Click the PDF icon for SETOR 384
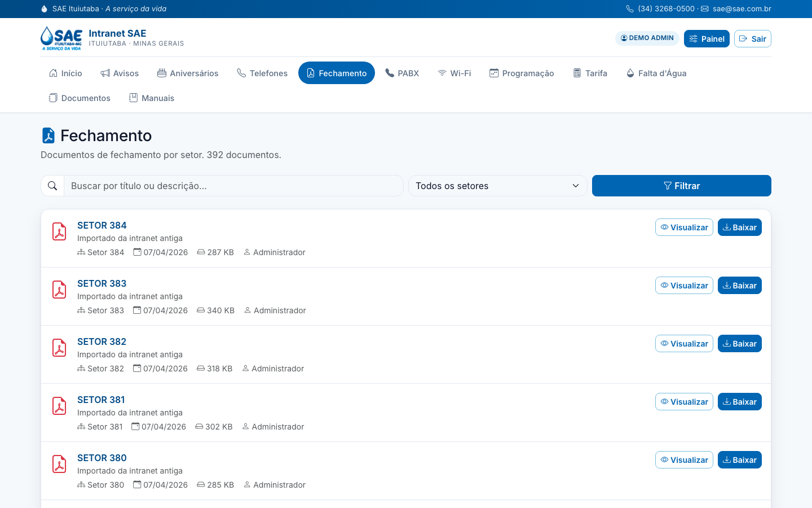Screen dimensions: 812x508 tap(59, 231)
